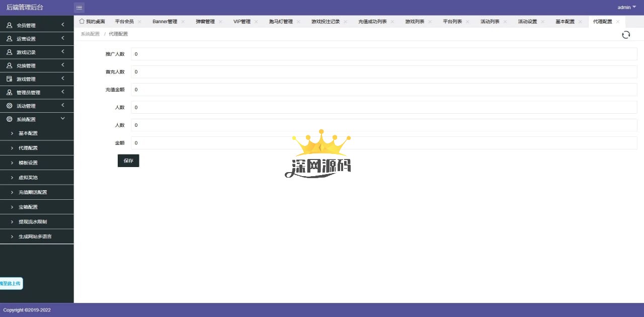Click the 保存 button
The width and height of the screenshot is (644, 317).
(128, 161)
